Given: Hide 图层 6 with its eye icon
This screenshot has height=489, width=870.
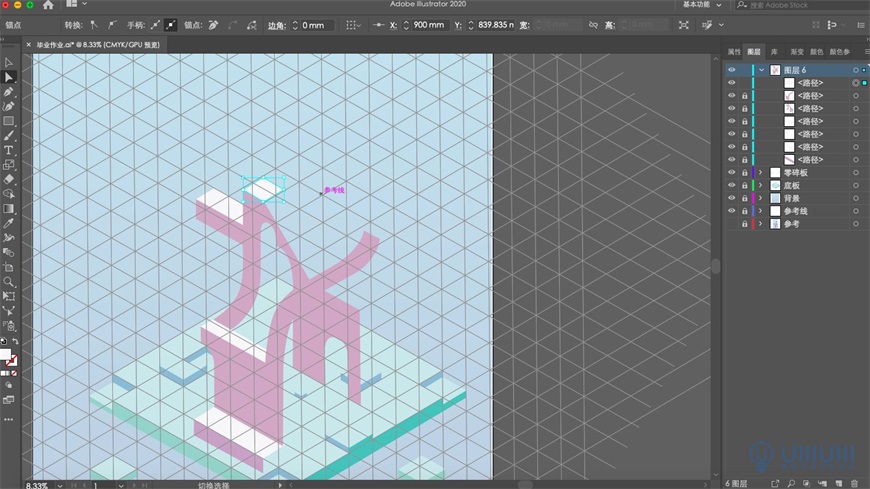Looking at the screenshot, I should 731,70.
